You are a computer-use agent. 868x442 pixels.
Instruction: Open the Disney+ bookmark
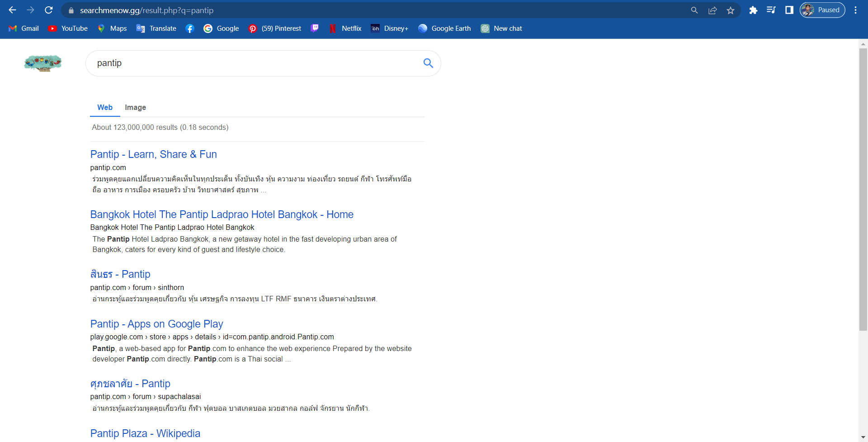pos(390,29)
